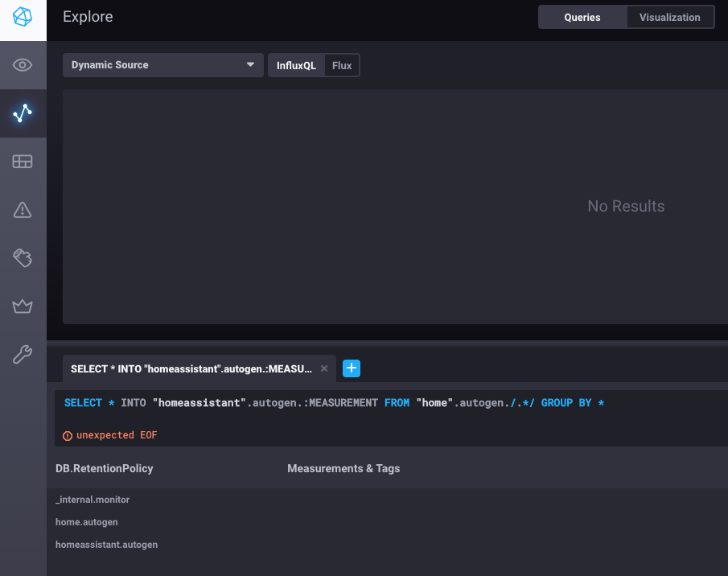Open Dashboards grid icon in sidebar
Screen dimensions: 728x576
click(23, 162)
